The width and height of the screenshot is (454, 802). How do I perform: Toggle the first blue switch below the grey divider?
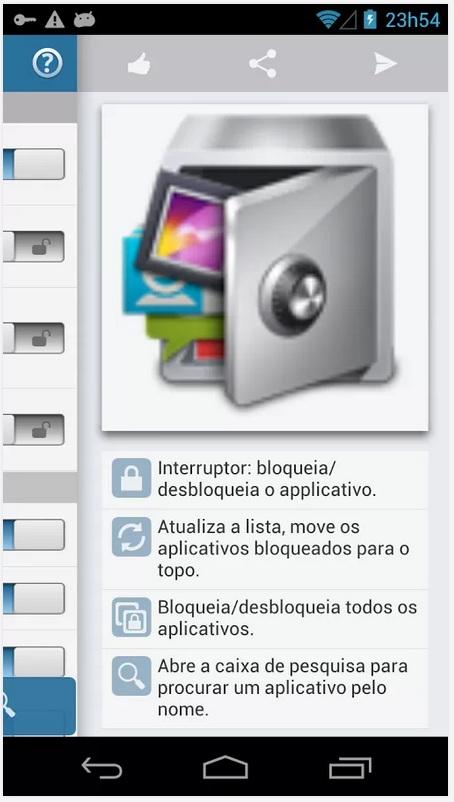(34, 535)
